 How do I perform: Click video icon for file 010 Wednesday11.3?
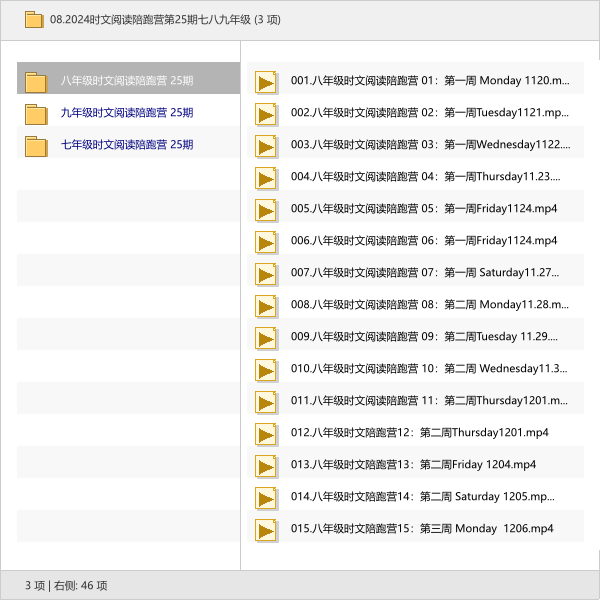(265, 369)
